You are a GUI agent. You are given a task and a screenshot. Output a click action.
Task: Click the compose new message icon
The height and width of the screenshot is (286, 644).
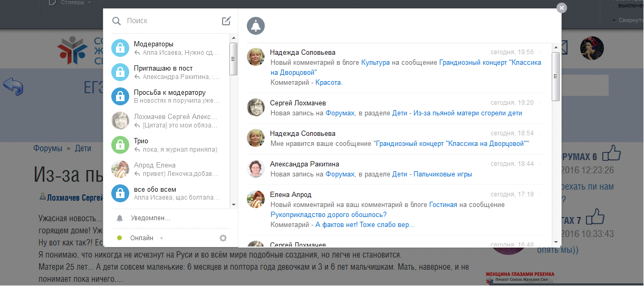click(x=226, y=21)
